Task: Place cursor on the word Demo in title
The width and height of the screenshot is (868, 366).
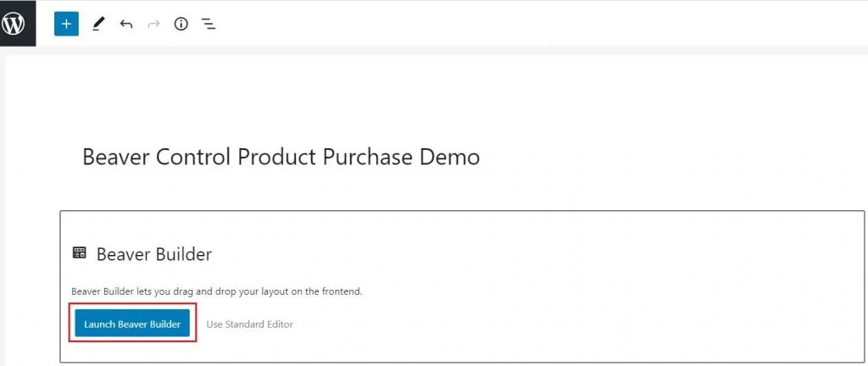Action: 449,157
